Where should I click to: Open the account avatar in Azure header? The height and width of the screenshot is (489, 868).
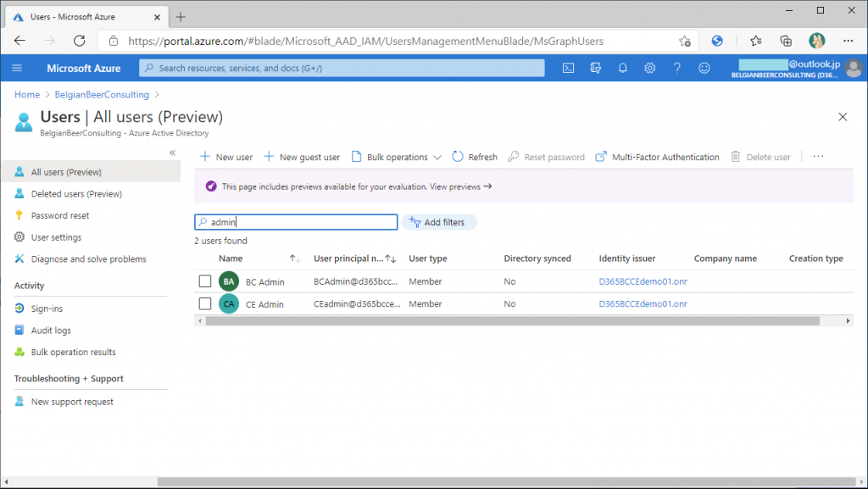click(854, 68)
